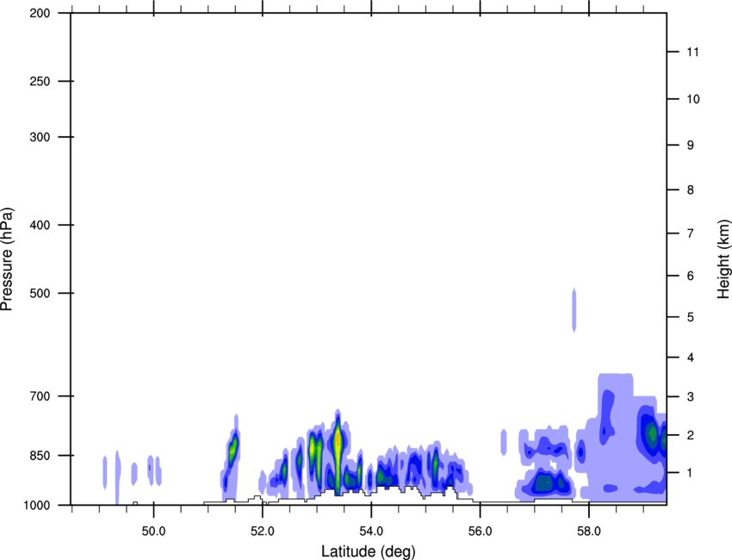
Task: Click the 6 km height tick label
Action: tap(691, 276)
